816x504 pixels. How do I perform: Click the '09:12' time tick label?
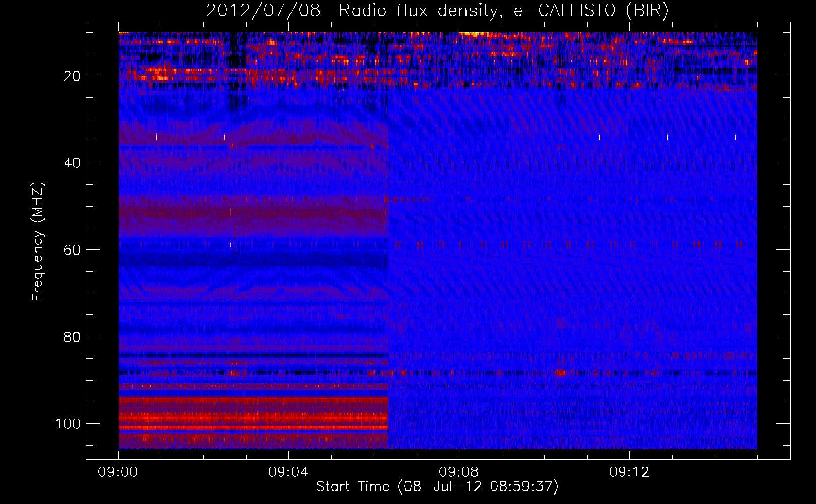tap(629, 472)
